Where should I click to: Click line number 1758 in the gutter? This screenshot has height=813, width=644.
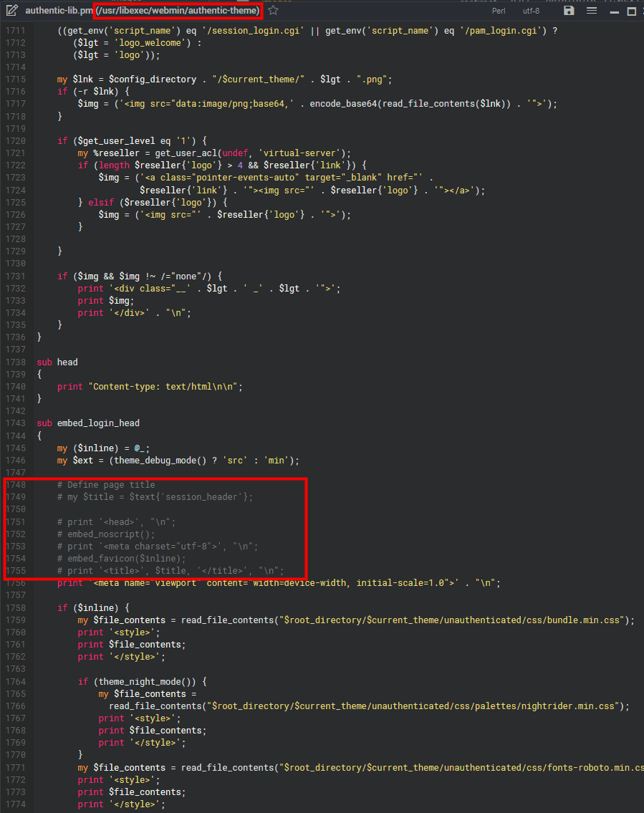[16, 607]
